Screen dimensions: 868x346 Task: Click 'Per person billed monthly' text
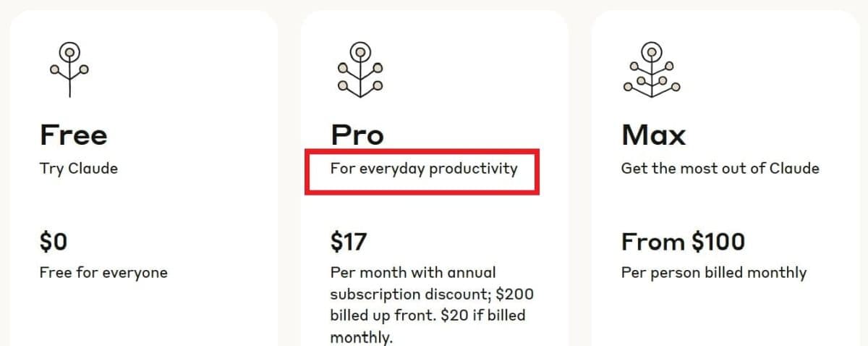pyautogui.click(x=713, y=273)
